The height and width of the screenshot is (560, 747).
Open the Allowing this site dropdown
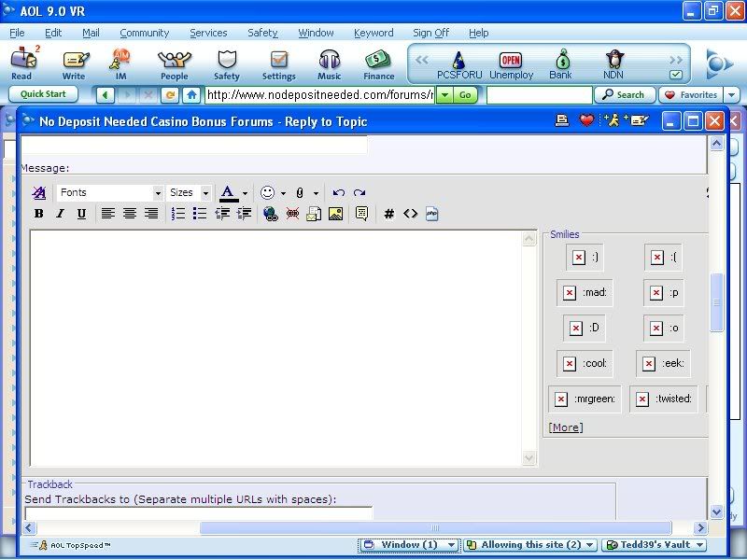(529, 545)
